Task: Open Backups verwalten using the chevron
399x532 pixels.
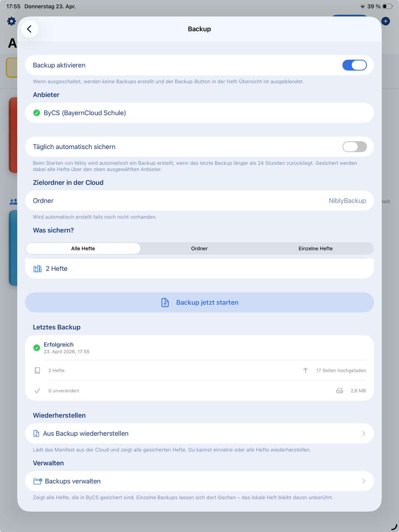Action: coord(363,481)
